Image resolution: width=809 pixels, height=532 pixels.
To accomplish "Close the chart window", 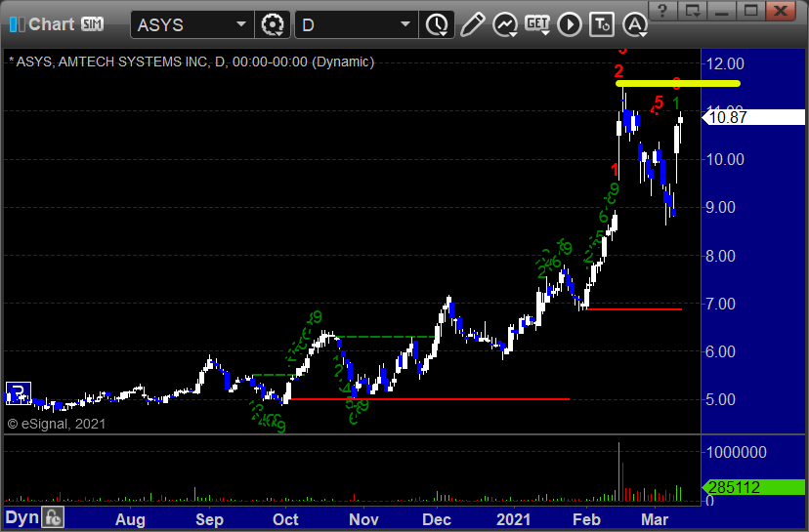I will [781, 11].
